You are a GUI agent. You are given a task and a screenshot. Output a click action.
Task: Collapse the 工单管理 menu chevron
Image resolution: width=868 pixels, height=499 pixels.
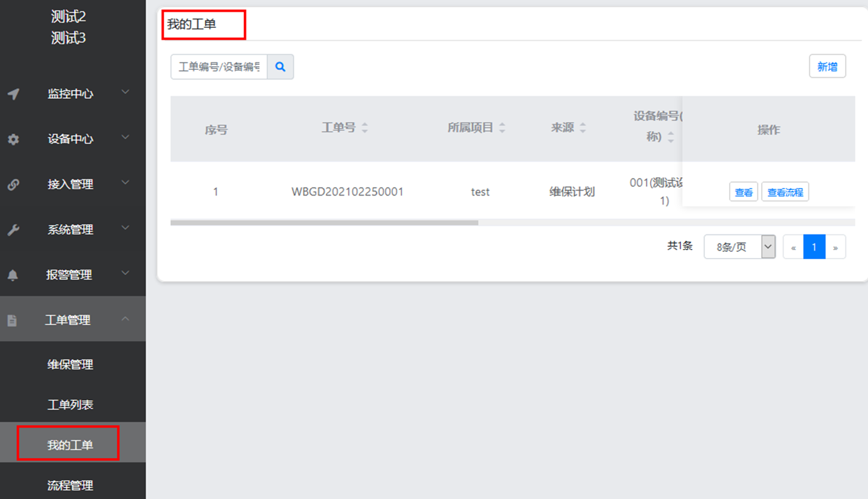[125, 318]
